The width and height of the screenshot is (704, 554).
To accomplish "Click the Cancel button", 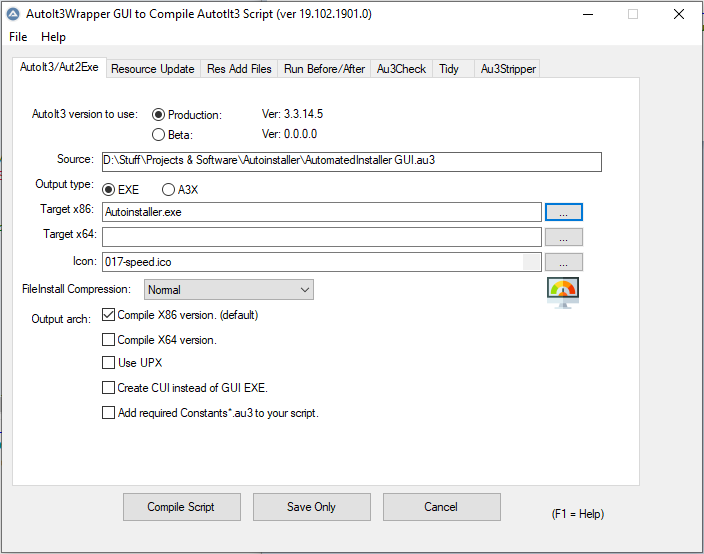I will [442, 507].
